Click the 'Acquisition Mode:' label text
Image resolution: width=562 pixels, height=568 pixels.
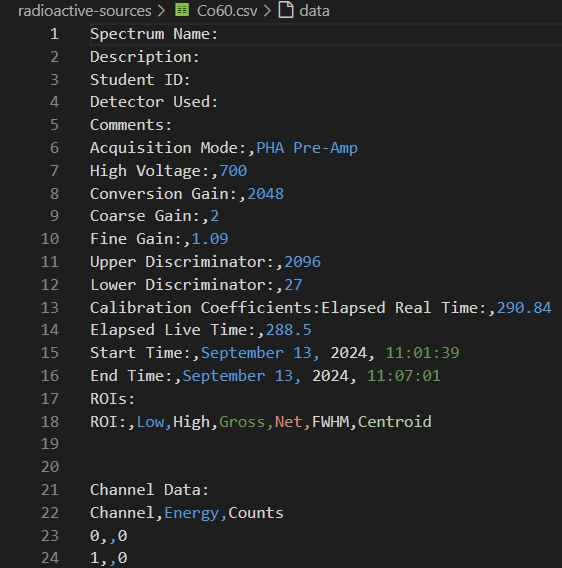[168, 148]
